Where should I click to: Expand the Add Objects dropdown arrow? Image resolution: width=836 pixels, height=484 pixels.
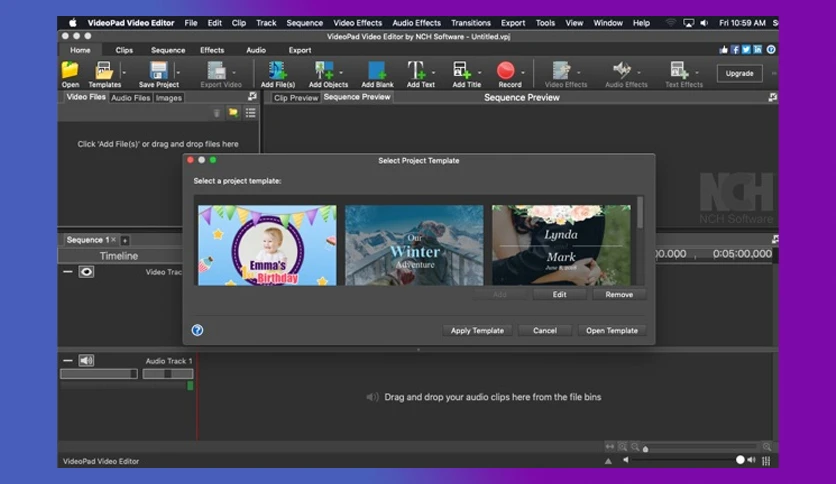coord(341,72)
